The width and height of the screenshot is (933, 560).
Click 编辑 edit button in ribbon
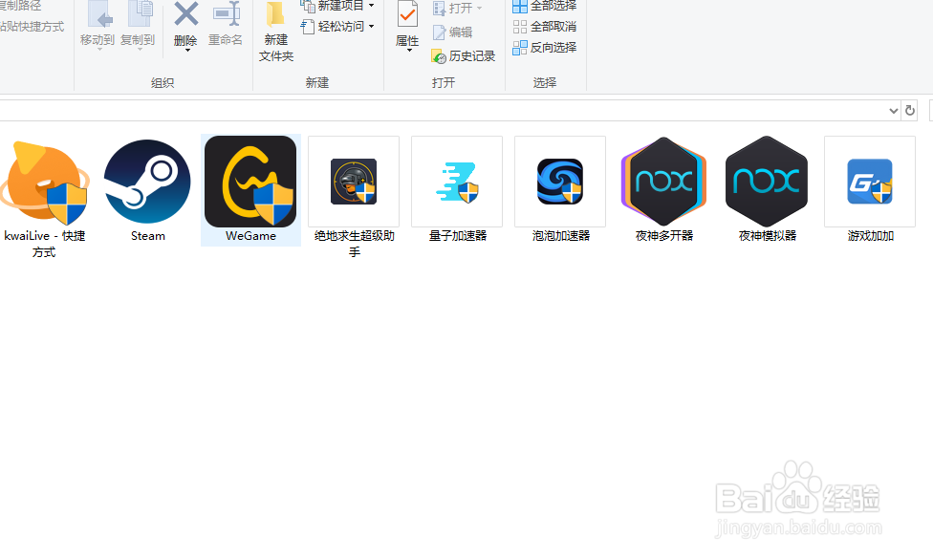(452, 32)
